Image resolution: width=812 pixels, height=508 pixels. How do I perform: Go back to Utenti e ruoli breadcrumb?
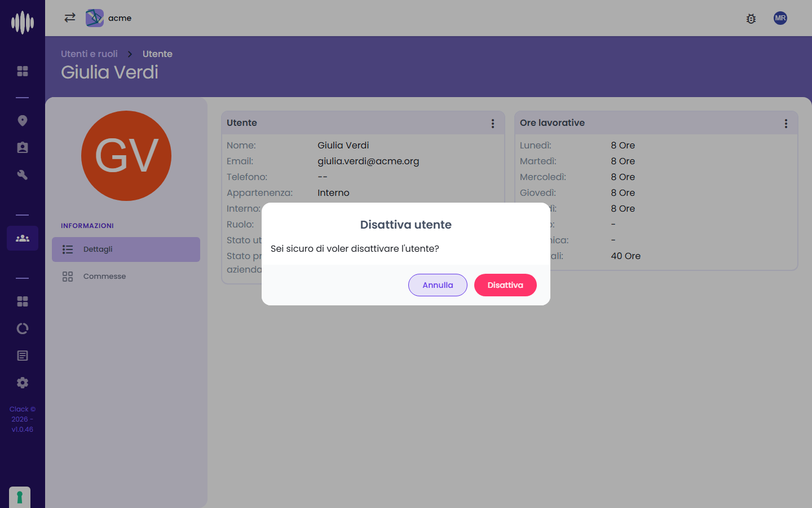point(89,54)
